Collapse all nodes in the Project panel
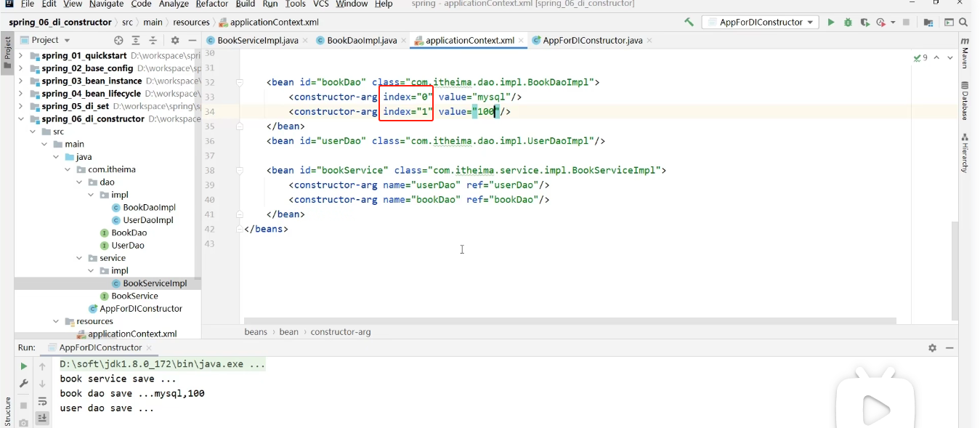The image size is (980, 428). [x=153, y=40]
